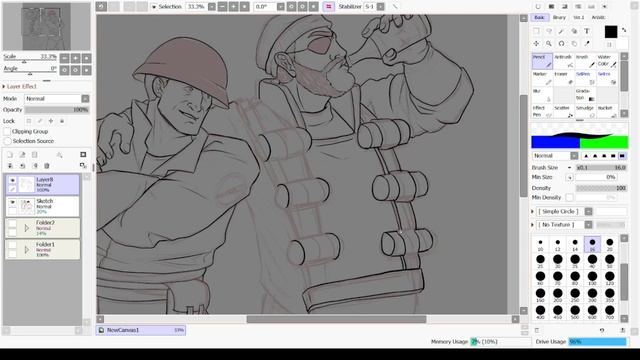Hide the Sketch layer eye icon
640x360 pixels.
coord(12,202)
